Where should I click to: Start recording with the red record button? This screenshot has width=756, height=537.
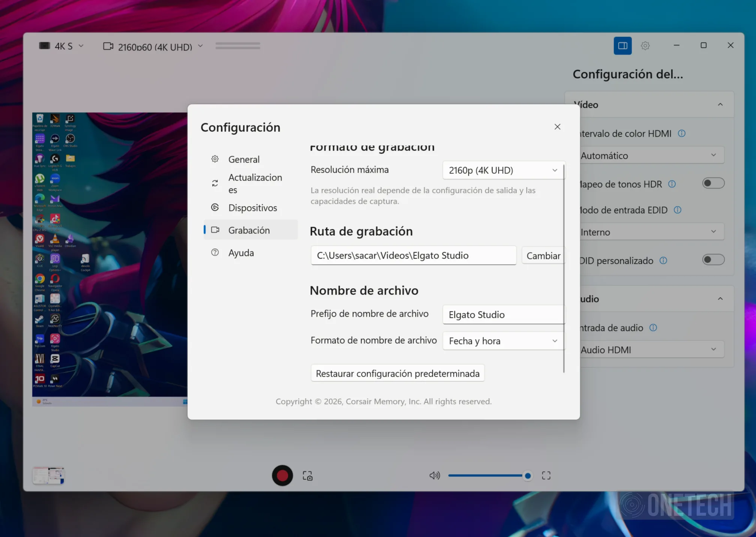coord(282,475)
